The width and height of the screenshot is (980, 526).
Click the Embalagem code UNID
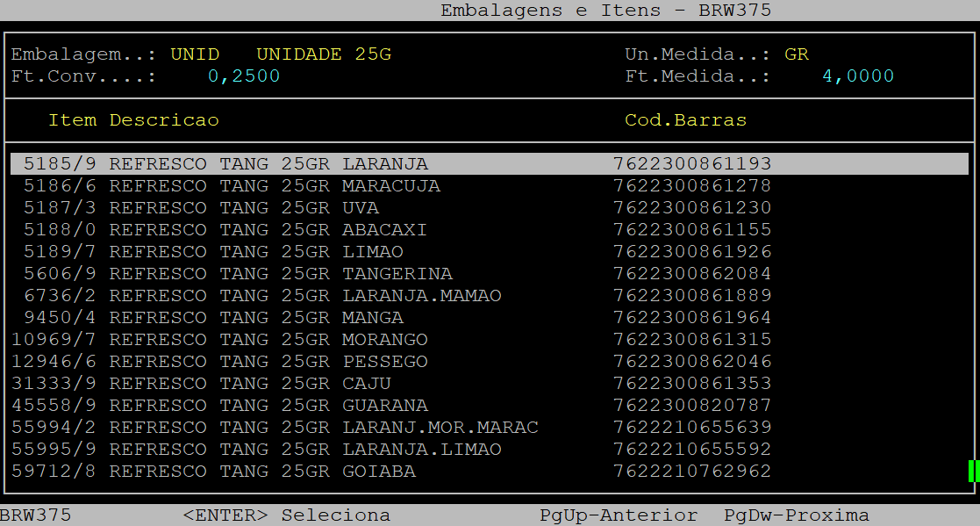195,54
